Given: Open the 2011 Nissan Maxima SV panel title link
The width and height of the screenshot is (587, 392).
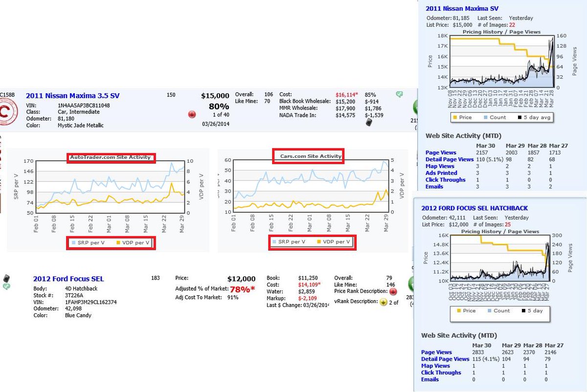Looking at the screenshot, I should (462, 8).
